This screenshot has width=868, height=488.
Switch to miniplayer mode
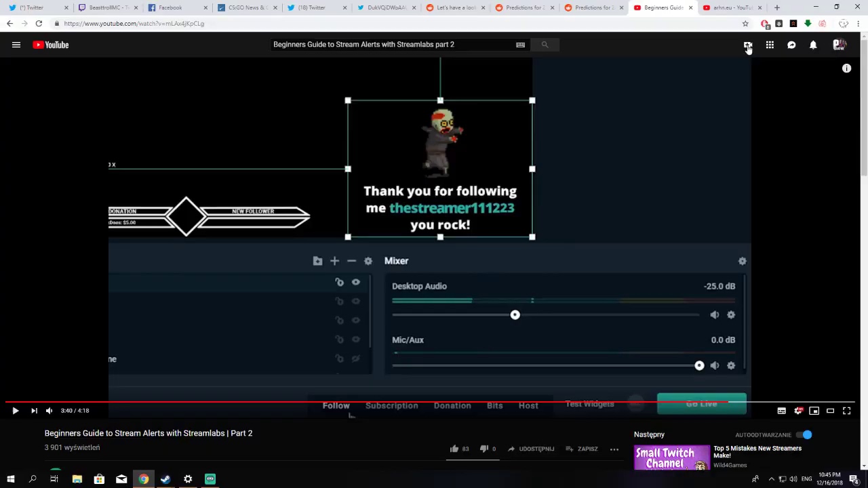point(814,411)
